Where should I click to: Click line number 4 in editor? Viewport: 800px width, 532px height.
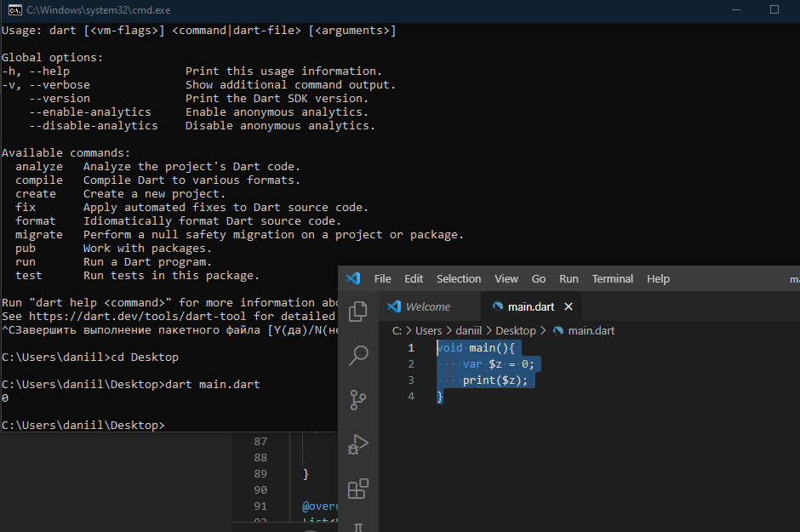click(x=411, y=397)
